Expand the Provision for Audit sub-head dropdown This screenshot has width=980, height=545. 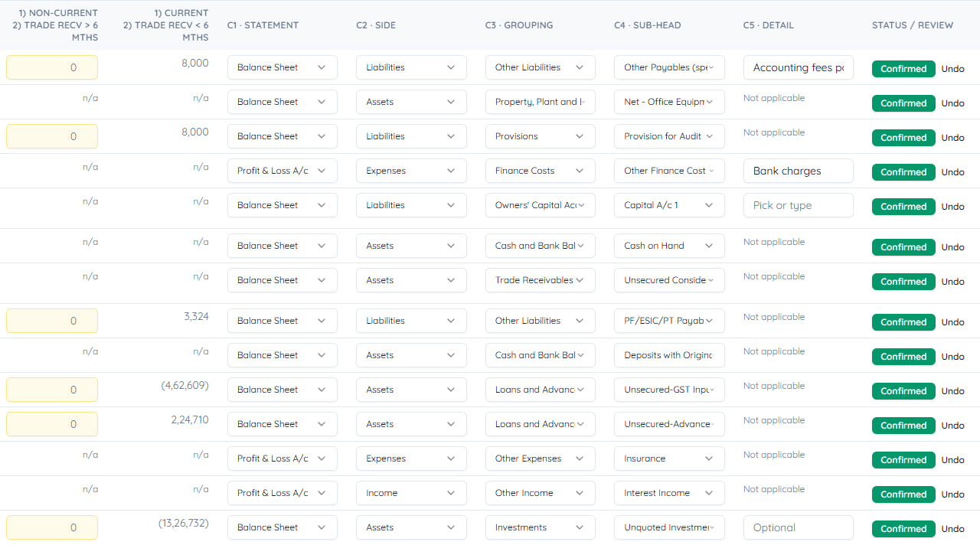(x=669, y=136)
